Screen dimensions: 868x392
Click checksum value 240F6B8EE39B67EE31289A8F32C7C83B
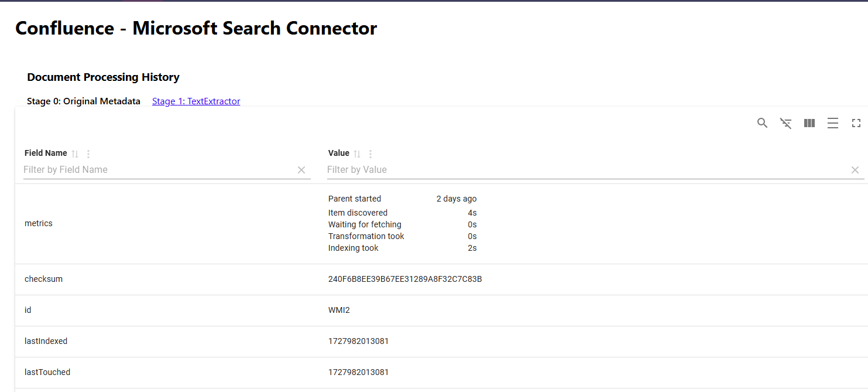click(x=405, y=279)
